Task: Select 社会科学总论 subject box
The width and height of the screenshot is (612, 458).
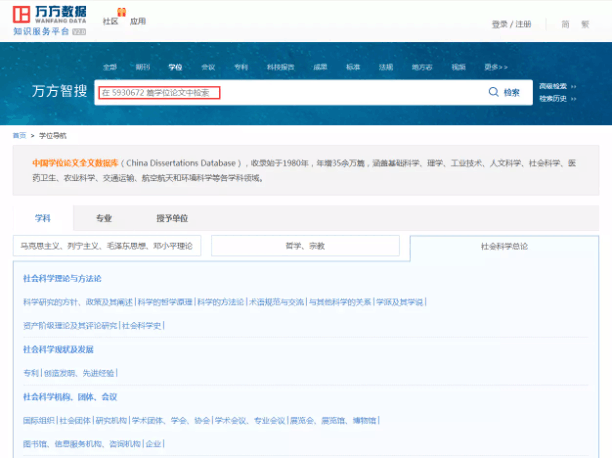Action: pos(504,246)
